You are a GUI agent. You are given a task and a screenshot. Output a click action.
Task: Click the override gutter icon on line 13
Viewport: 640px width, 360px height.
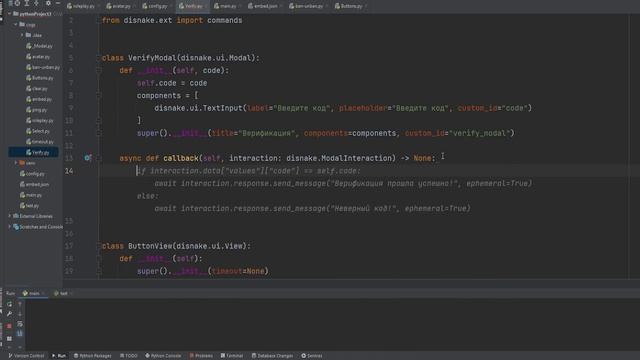(87, 158)
